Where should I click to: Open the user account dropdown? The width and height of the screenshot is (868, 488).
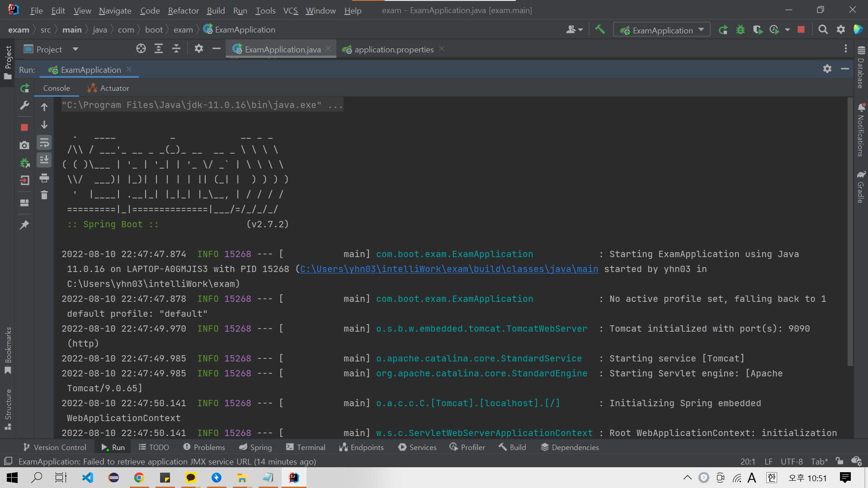[574, 30]
